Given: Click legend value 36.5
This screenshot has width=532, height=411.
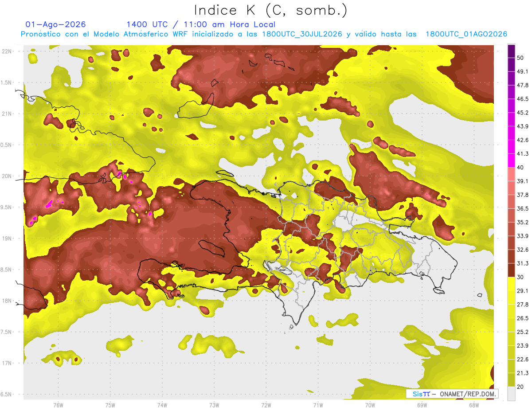Looking at the screenshot, I should (x=522, y=208).
